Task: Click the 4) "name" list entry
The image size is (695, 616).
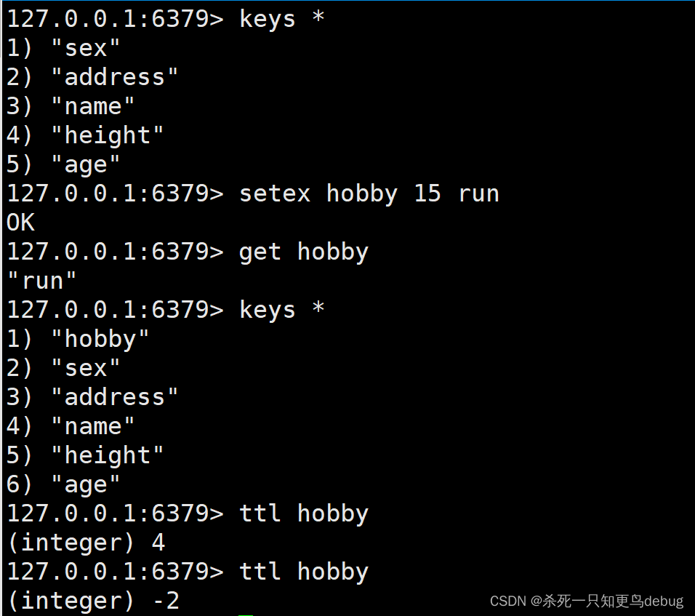Action: pos(71,427)
